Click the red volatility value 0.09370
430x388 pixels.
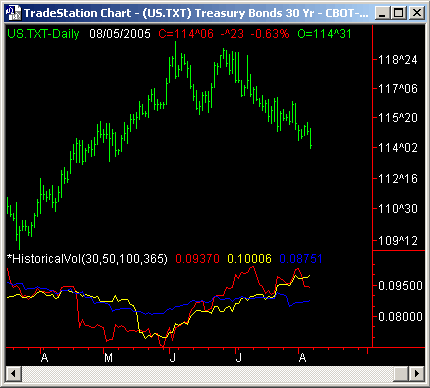[197, 259]
